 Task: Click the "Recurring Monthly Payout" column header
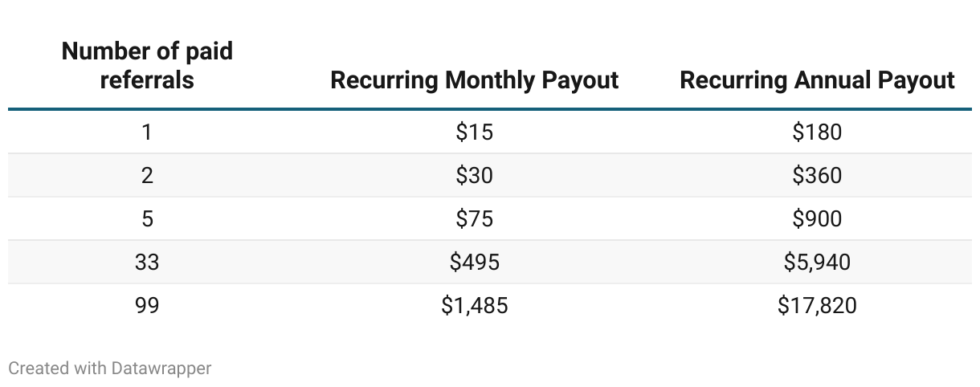(474, 80)
